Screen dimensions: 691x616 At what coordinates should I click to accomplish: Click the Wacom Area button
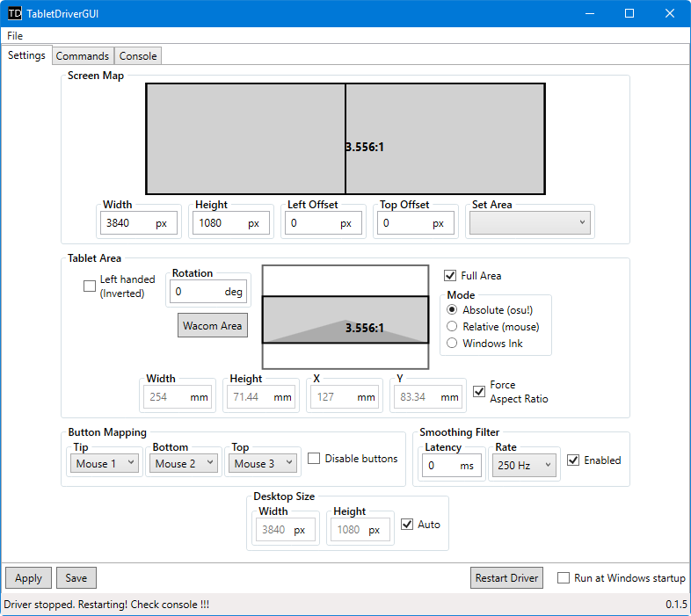click(x=213, y=325)
